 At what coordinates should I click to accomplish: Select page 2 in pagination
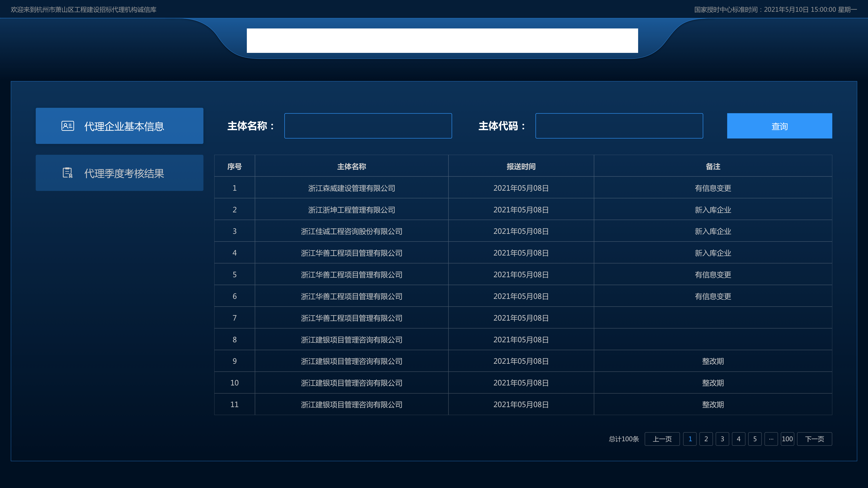(706, 439)
